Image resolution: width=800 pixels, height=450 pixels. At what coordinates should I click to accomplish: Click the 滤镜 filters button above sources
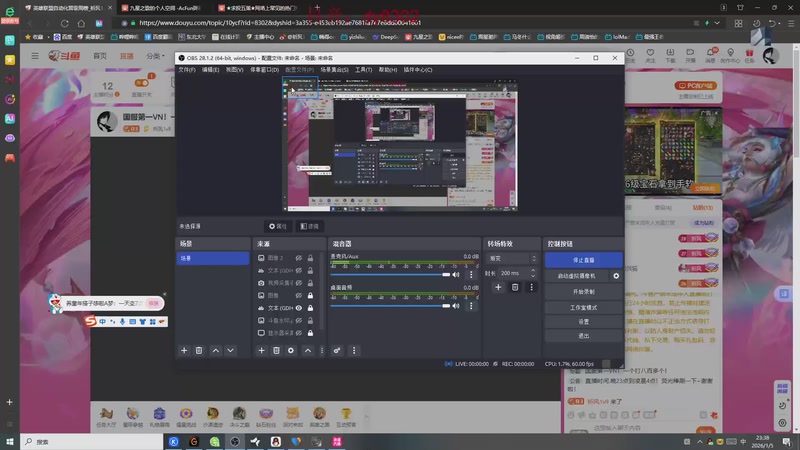310,226
